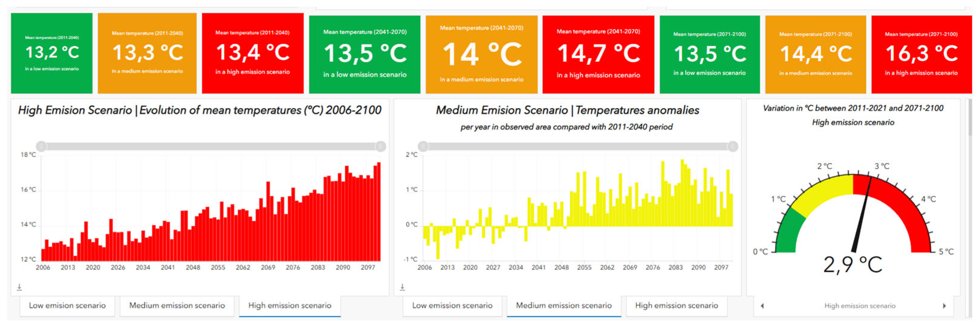Click the gauge needle pointing near 3 °C

pyautogui.click(x=862, y=214)
